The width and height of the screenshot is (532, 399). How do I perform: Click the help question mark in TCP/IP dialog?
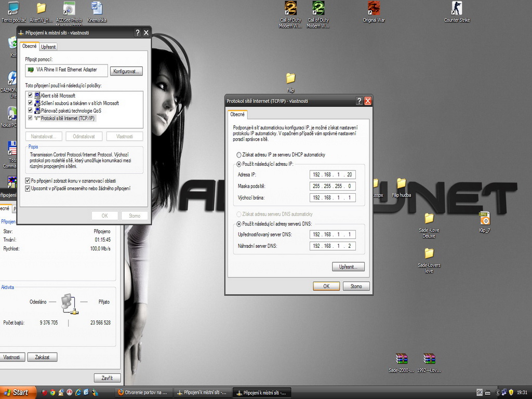pos(359,101)
